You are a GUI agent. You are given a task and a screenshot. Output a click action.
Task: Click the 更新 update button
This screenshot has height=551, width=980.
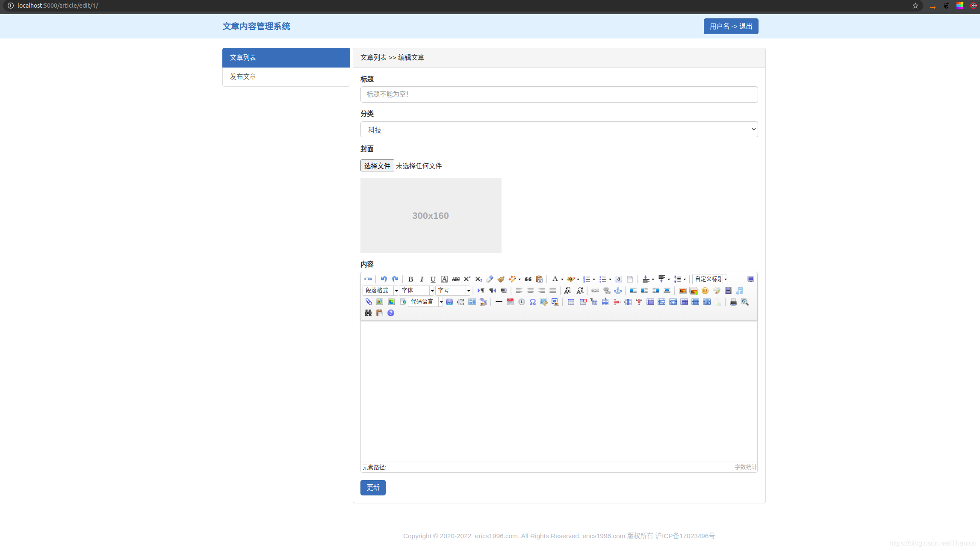coord(373,488)
